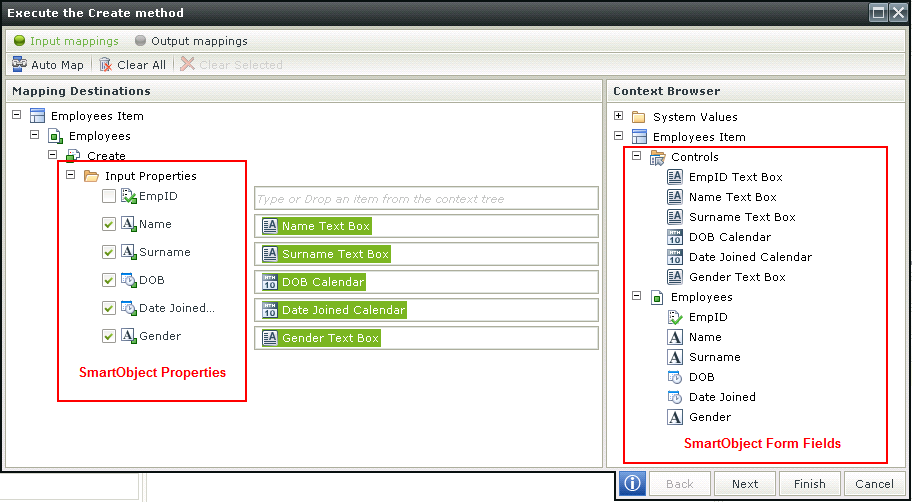Click the DOB Calendar icon in Context Browser

[675, 237]
